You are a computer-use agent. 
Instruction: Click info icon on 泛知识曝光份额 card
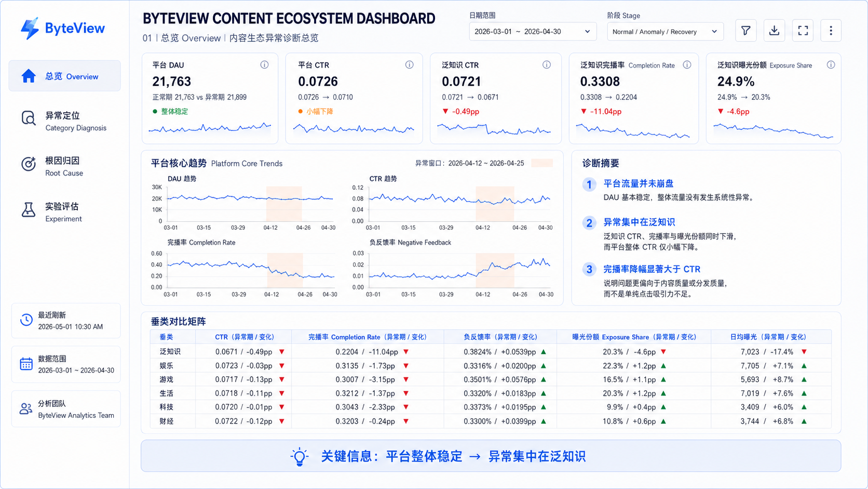click(x=831, y=65)
